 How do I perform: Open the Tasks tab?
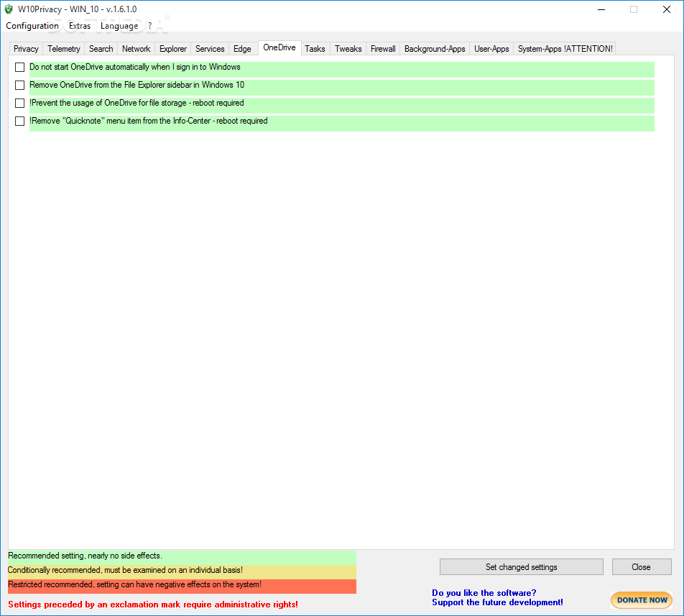click(315, 49)
